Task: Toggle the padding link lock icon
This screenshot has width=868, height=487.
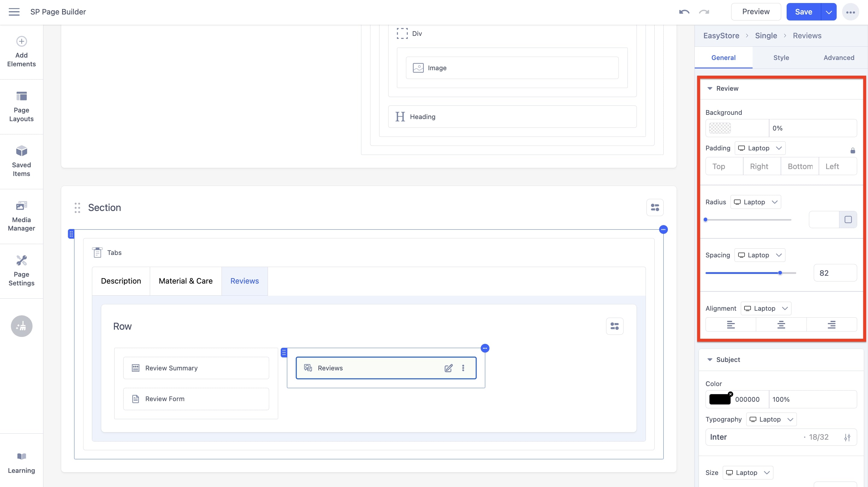Action: [853, 151]
